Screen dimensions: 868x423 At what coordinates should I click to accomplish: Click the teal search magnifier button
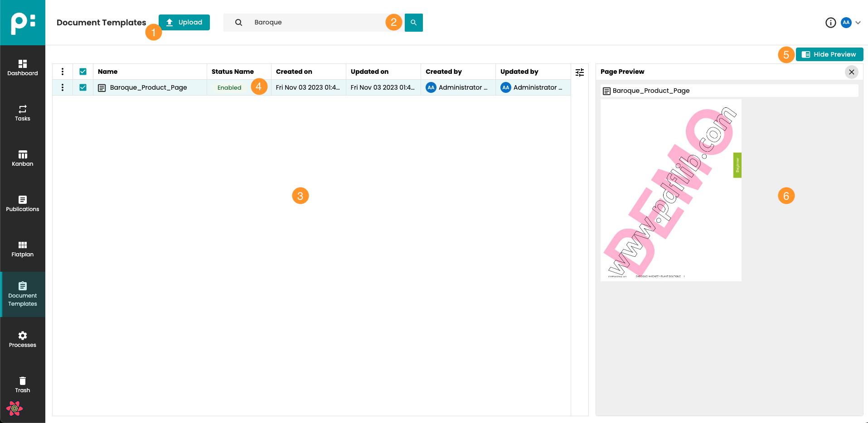click(x=413, y=23)
